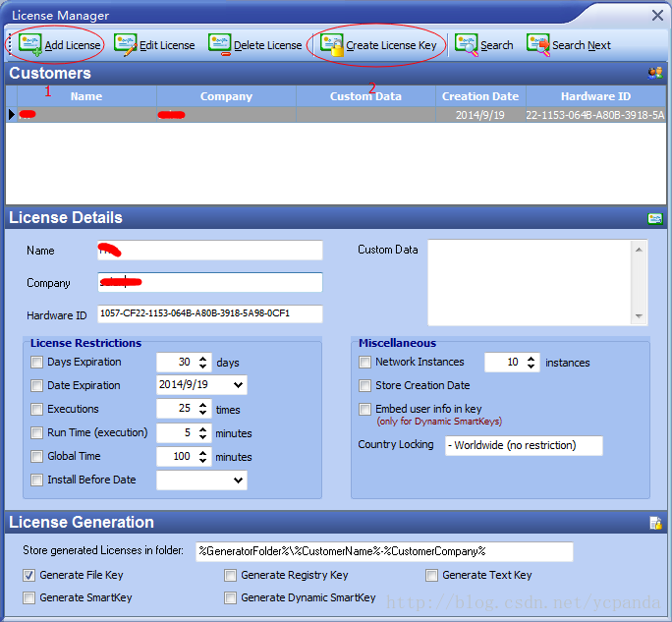Close the License Manager window
Image resolution: width=672 pixels, height=622 pixels.
657,16
